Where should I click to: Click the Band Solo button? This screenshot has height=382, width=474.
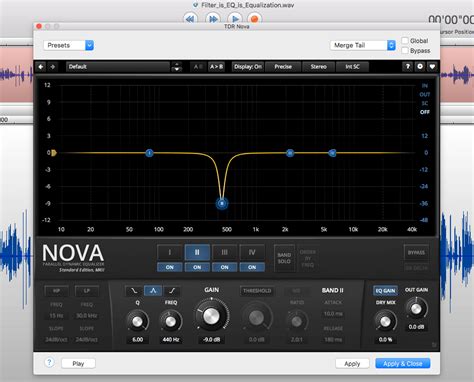(x=284, y=258)
